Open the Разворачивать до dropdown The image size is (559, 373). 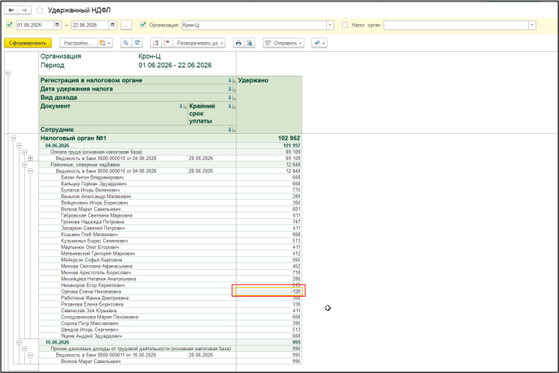tap(199, 43)
